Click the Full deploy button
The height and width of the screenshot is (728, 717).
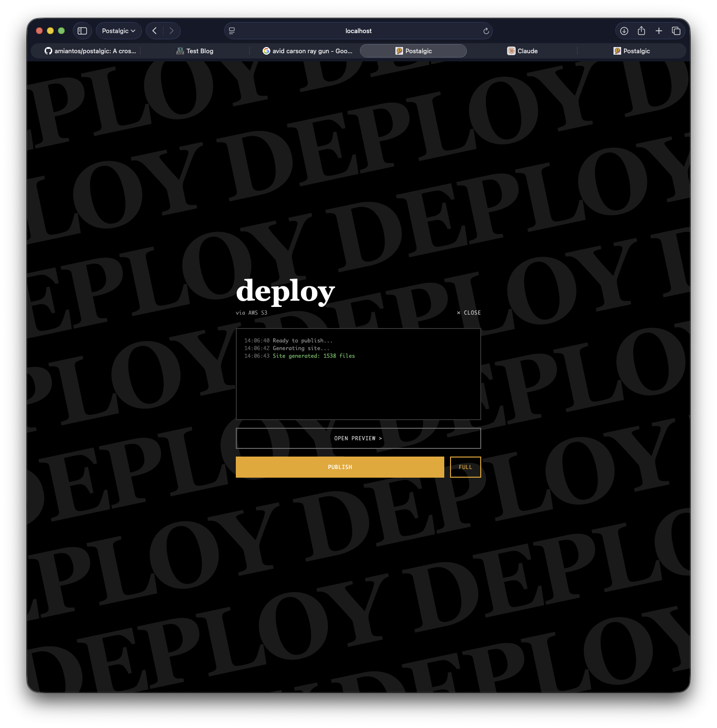pyautogui.click(x=465, y=467)
